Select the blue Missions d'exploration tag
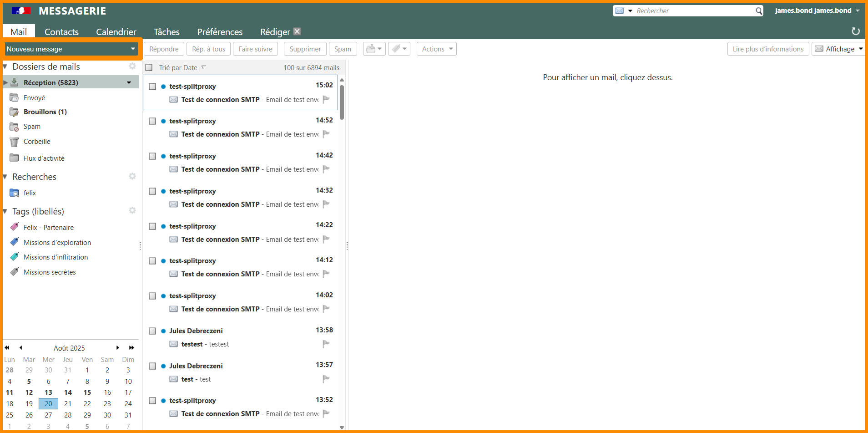 [x=57, y=243]
